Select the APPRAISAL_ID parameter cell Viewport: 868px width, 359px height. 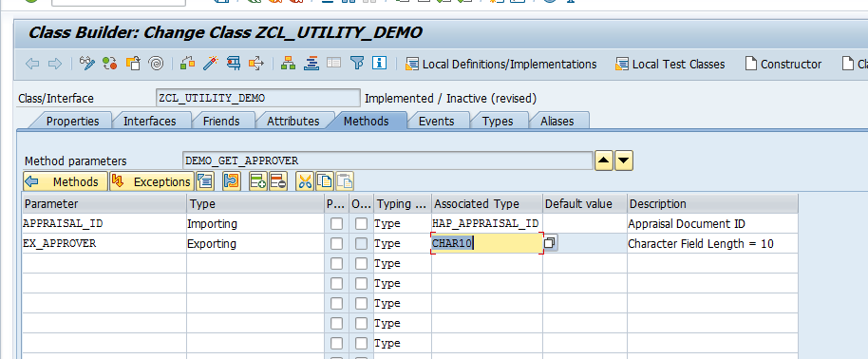pos(104,224)
